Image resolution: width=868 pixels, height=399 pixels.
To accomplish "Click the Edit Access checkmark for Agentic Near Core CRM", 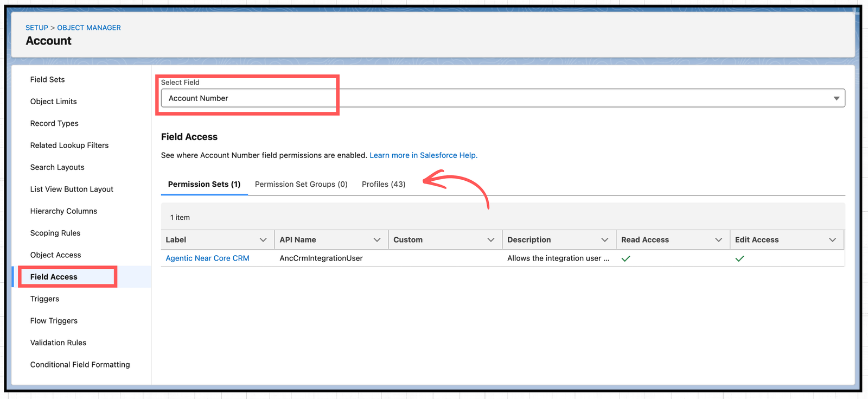I will click(x=739, y=258).
